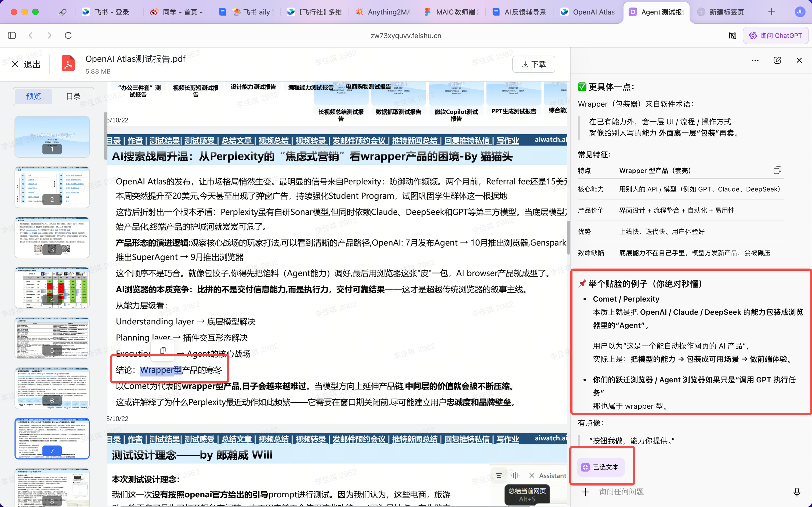The image size is (812, 507).
Task: Exit the PDF preview with 退出
Action: (26, 64)
